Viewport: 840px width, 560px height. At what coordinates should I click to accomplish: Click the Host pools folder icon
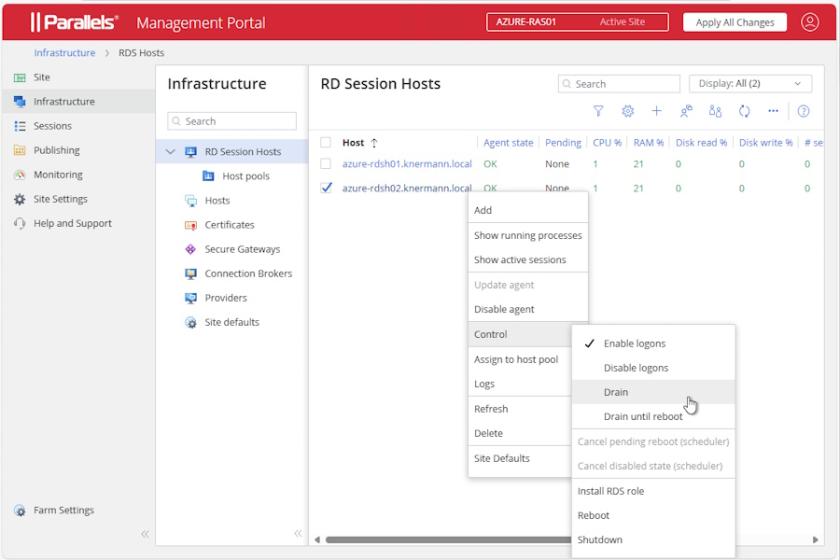pyautogui.click(x=208, y=176)
